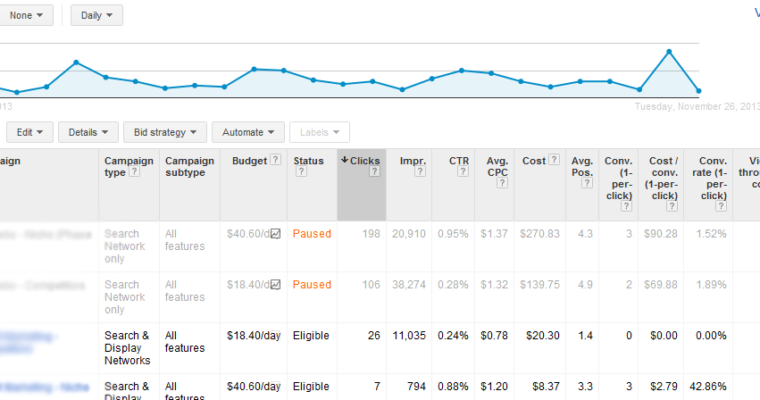Click the $40.60/day budget of Eligible campaign
Viewport: 760px width, 400px height.
pyautogui.click(x=253, y=386)
